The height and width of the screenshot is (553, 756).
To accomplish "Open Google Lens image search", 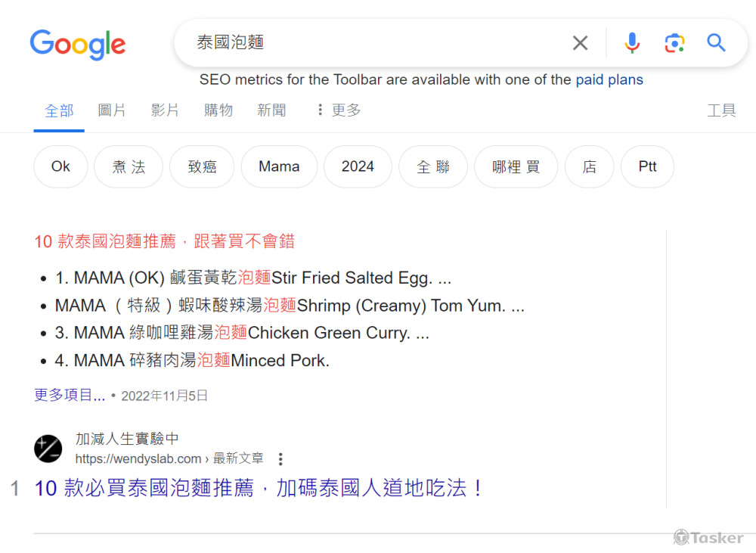I will click(674, 43).
